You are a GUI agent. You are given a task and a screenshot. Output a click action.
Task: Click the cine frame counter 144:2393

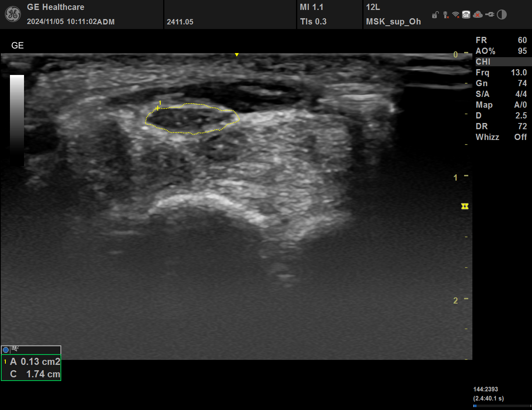click(x=486, y=389)
